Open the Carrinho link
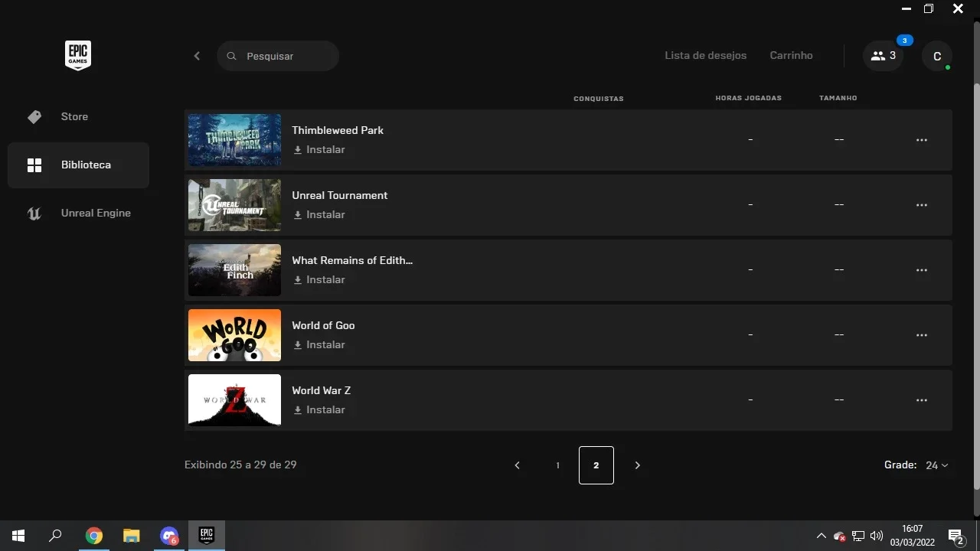Screen dimensions: 980x551 [791, 56]
